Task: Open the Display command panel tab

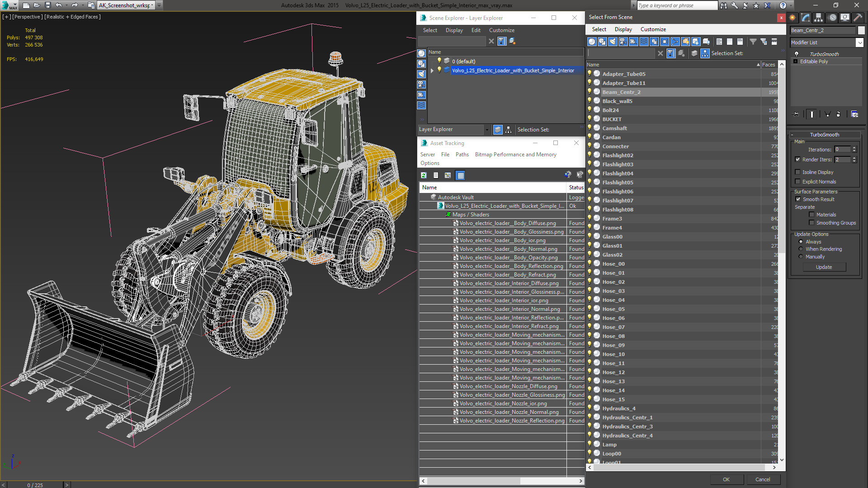Action: [844, 18]
